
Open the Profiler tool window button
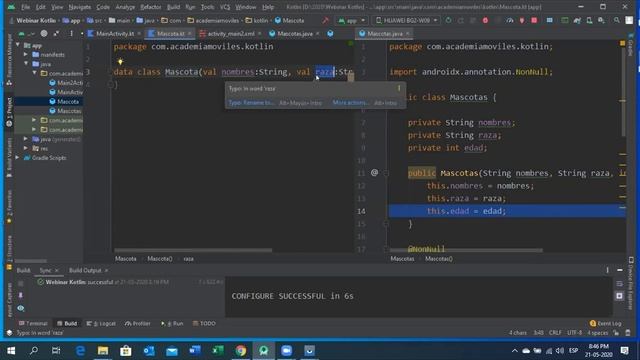pyautogui.click(x=138, y=324)
